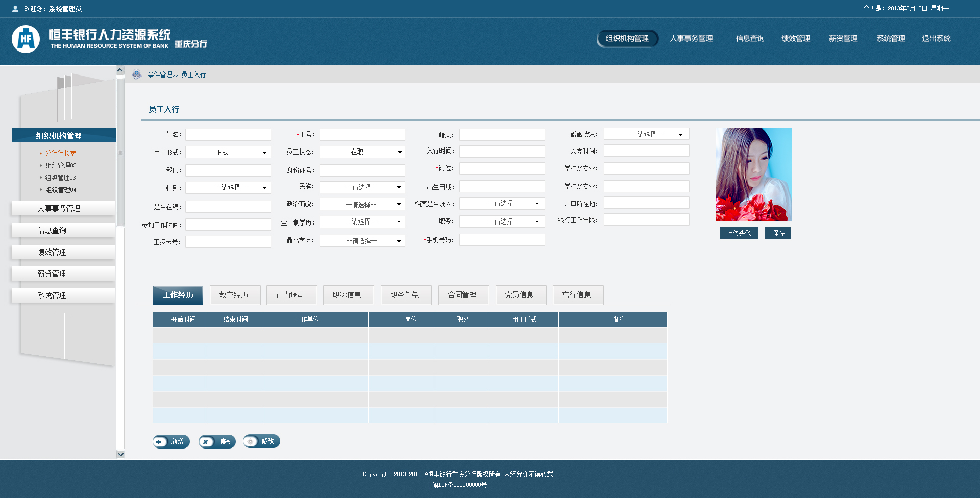Expand 信息查询 sidebar section
980x498 pixels.
(x=63, y=230)
